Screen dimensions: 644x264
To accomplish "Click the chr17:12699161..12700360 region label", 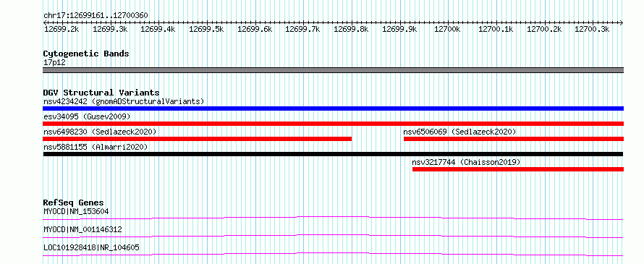I will click(96, 16).
